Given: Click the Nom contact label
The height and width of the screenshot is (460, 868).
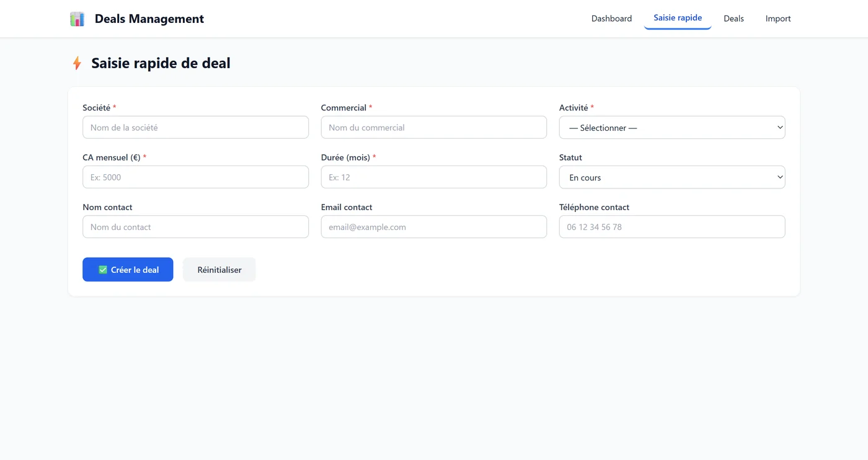Looking at the screenshot, I should (107, 207).
